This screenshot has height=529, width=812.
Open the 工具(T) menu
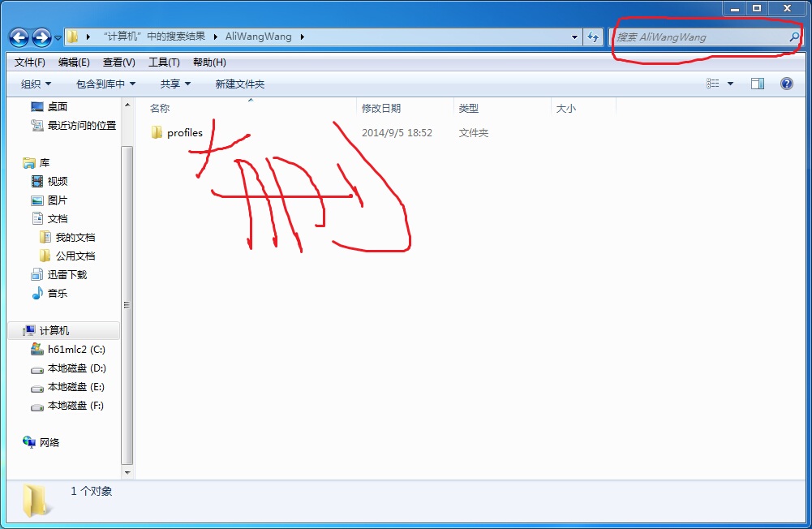(164, 62)
